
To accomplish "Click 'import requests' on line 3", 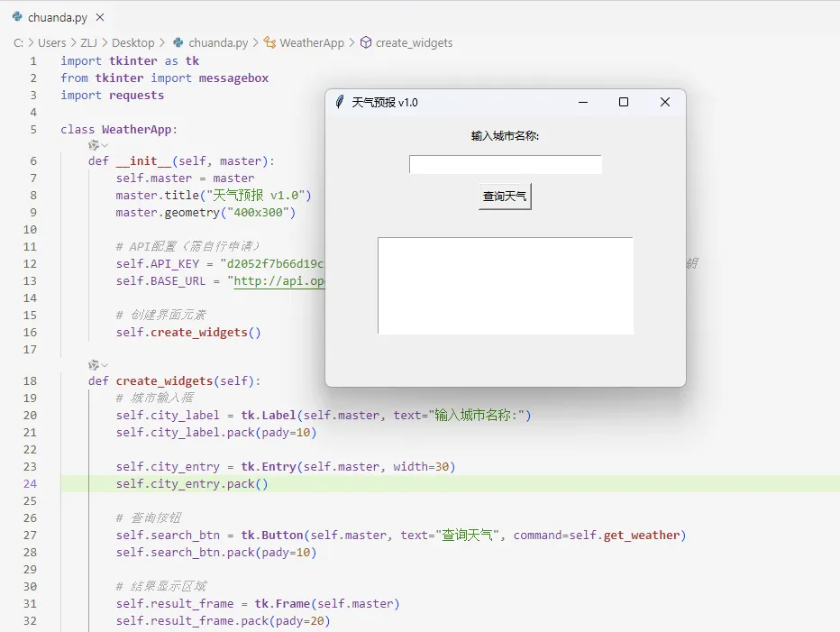I will pos(113,96).
